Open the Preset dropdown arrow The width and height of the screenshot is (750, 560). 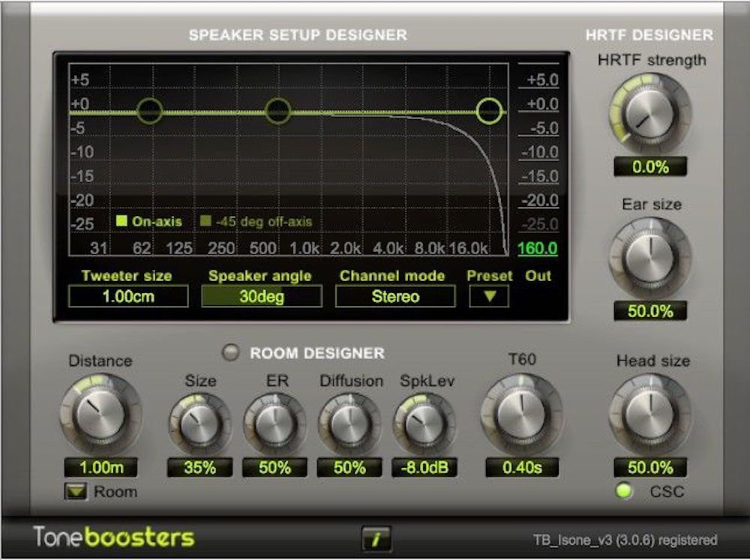(x=489, y=296)
